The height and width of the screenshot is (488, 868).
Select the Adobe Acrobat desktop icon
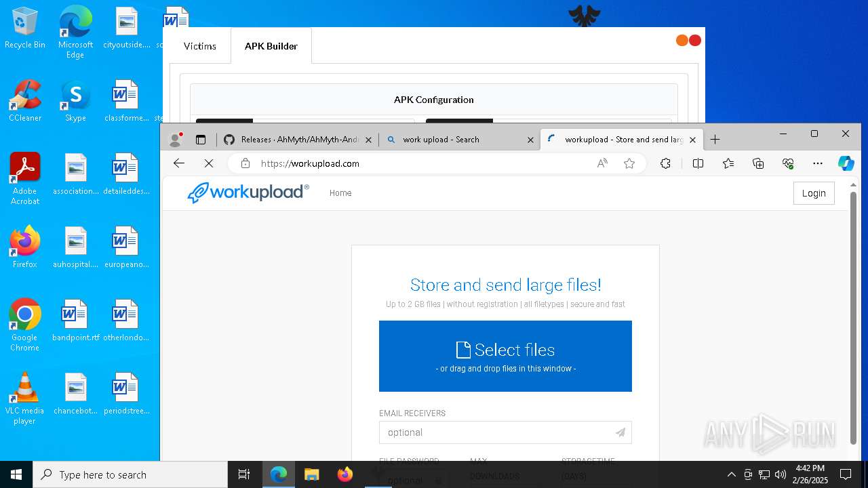25,179
